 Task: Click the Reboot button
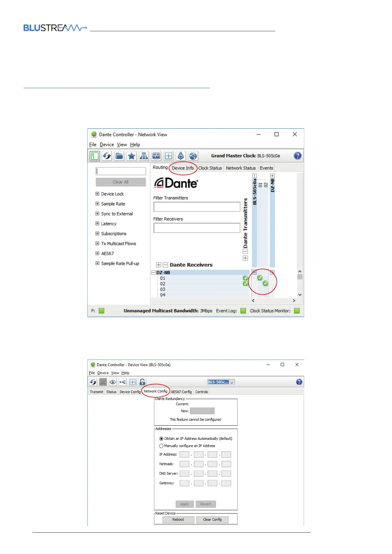tap(178, 519)
